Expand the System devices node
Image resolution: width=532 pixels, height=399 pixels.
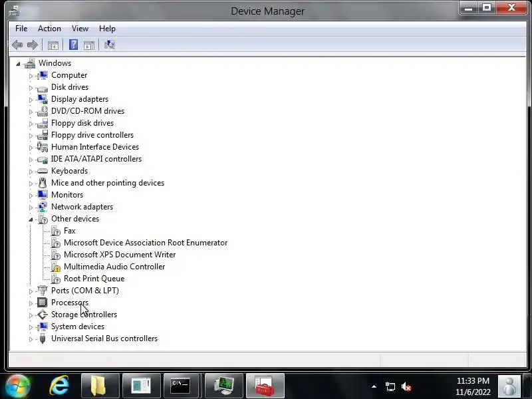pyautogui.click(x=31, y=327)
